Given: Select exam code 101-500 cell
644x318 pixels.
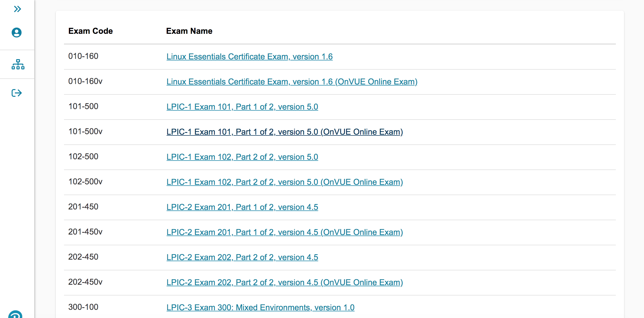Looking at the screenshot, I should point(83,106).
